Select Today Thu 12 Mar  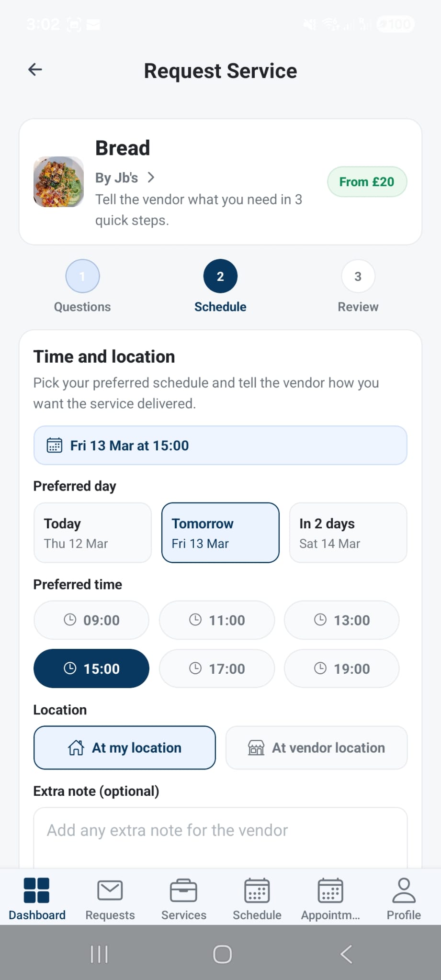[x=92, y=533]
